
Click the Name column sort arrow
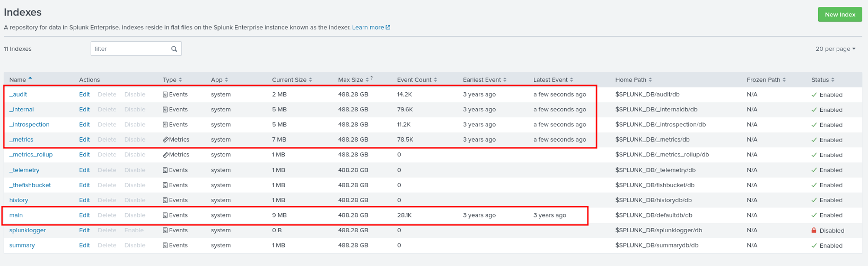[x=30, y=78]
